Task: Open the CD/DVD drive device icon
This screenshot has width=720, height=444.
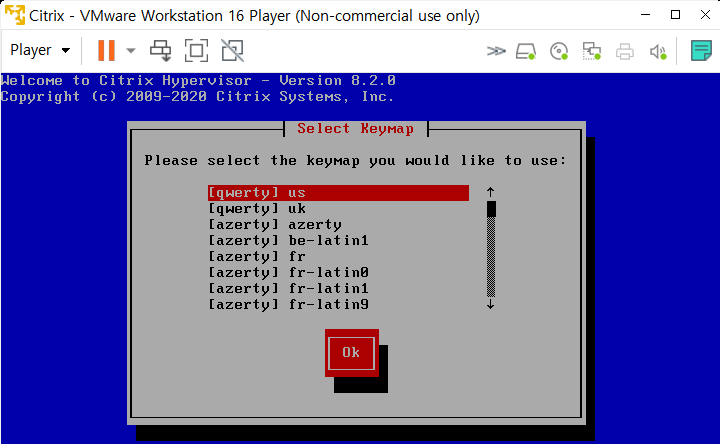Action: pos(559,51)
